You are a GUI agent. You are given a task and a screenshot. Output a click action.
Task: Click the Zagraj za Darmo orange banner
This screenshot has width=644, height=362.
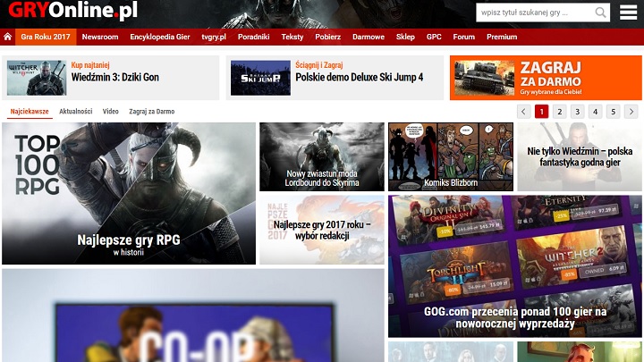tap(545, 79)
